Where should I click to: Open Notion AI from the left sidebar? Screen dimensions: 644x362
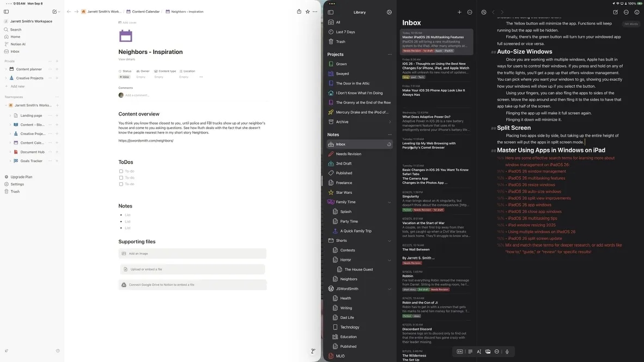[18, 44]
